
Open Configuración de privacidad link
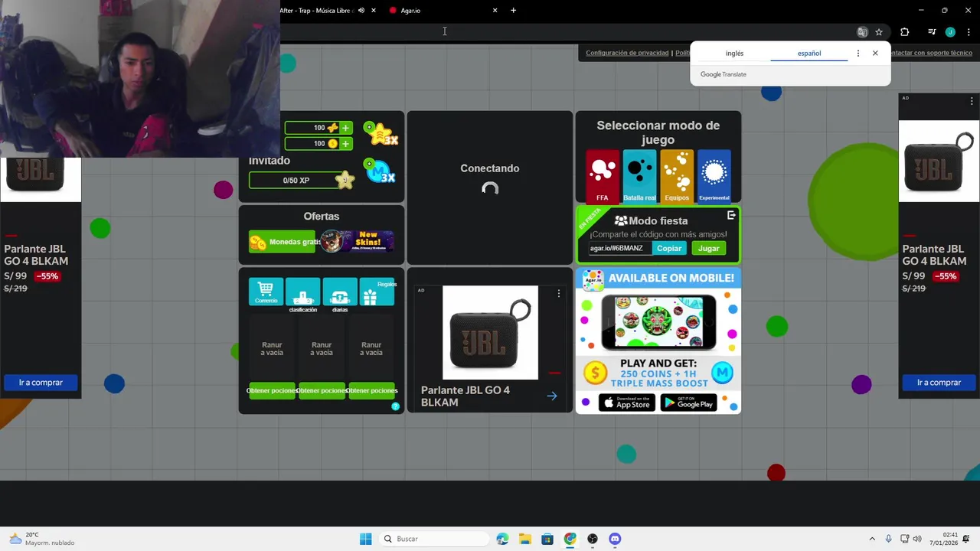click(627, 53)
